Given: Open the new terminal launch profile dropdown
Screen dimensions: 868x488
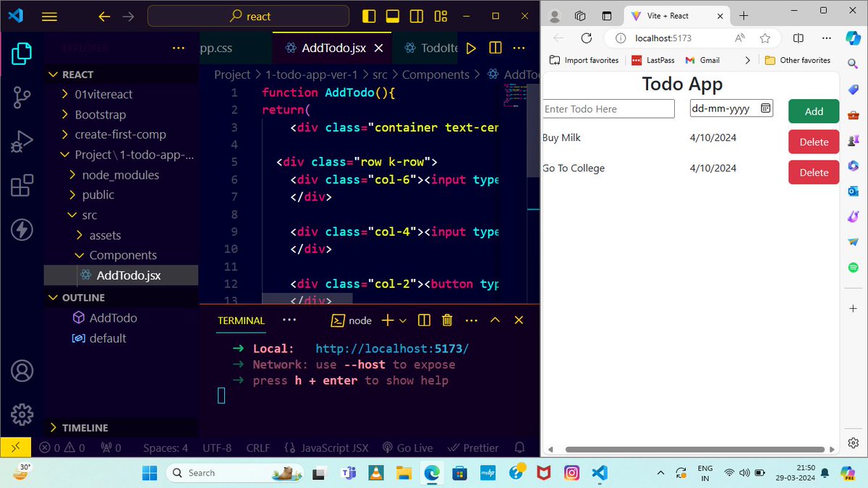Looking at the screenshot, I should [x=403, y=320].
